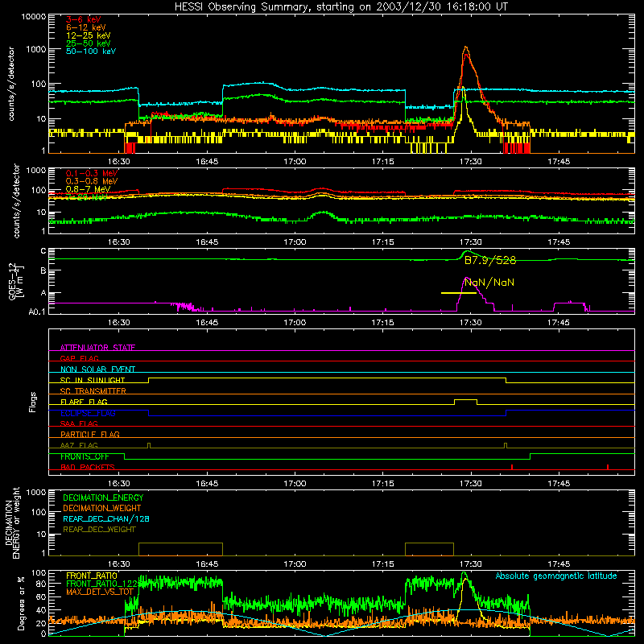Click the 16:30 tick label under Flags panel

coord(118,484)
